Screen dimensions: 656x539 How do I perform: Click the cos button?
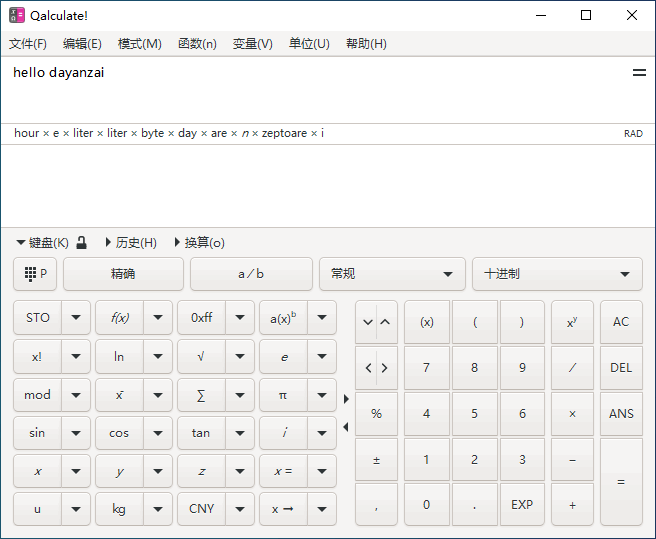(120, 433)
